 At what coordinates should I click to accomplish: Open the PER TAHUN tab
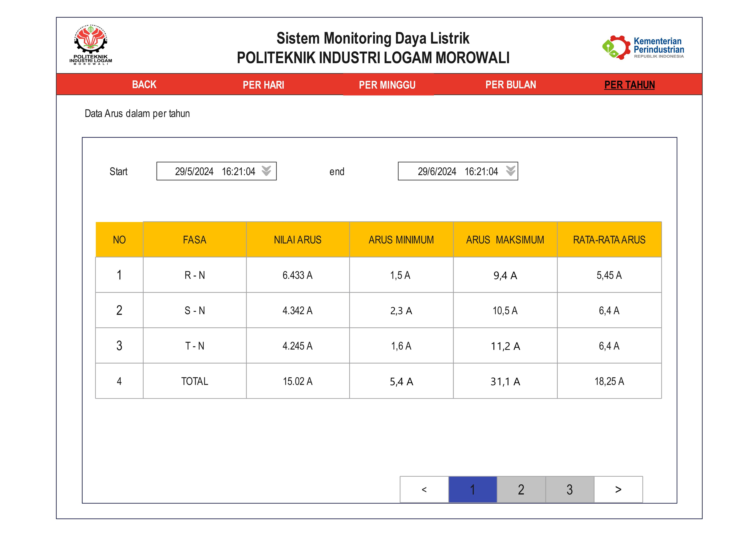click(630, 85)
